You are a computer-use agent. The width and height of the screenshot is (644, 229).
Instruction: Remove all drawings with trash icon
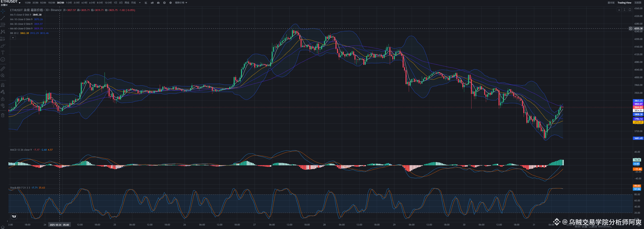click(x=3, y=115)
